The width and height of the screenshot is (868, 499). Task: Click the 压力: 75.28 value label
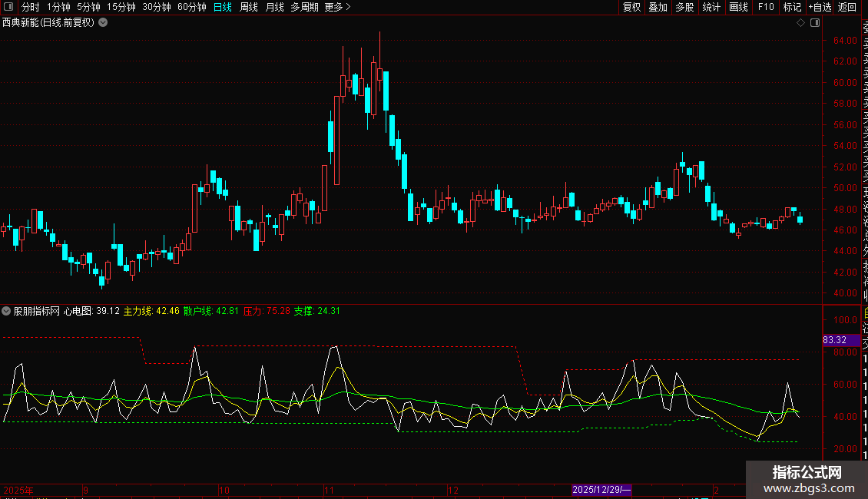pos(267,311)
